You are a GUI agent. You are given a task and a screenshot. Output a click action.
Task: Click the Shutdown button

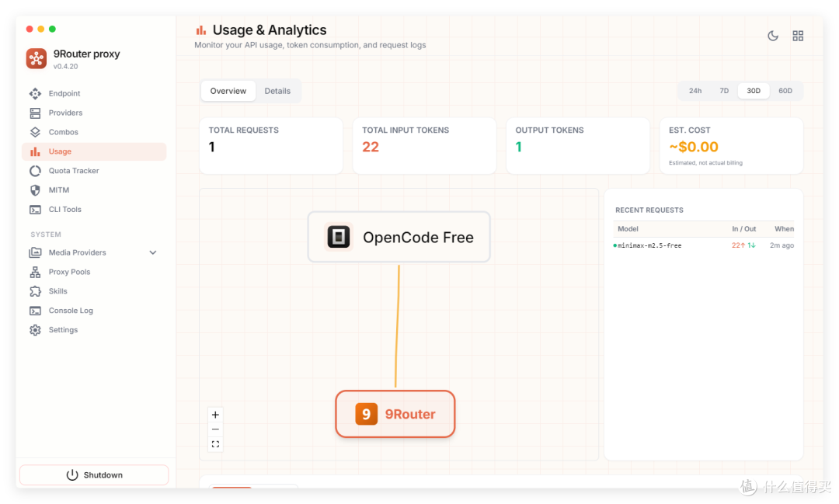[x=94, y=475]
